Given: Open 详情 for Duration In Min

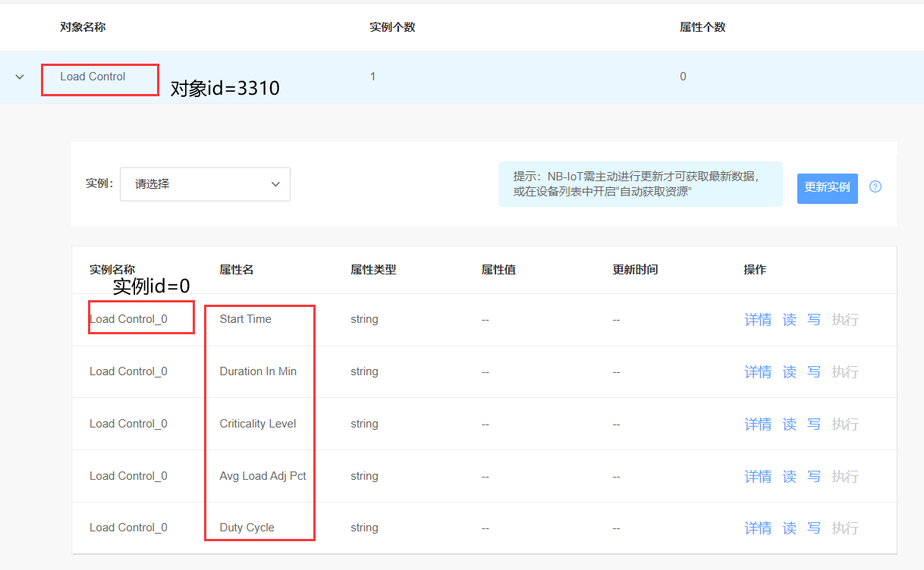Looking at the screenshot, I should (758, 372).
